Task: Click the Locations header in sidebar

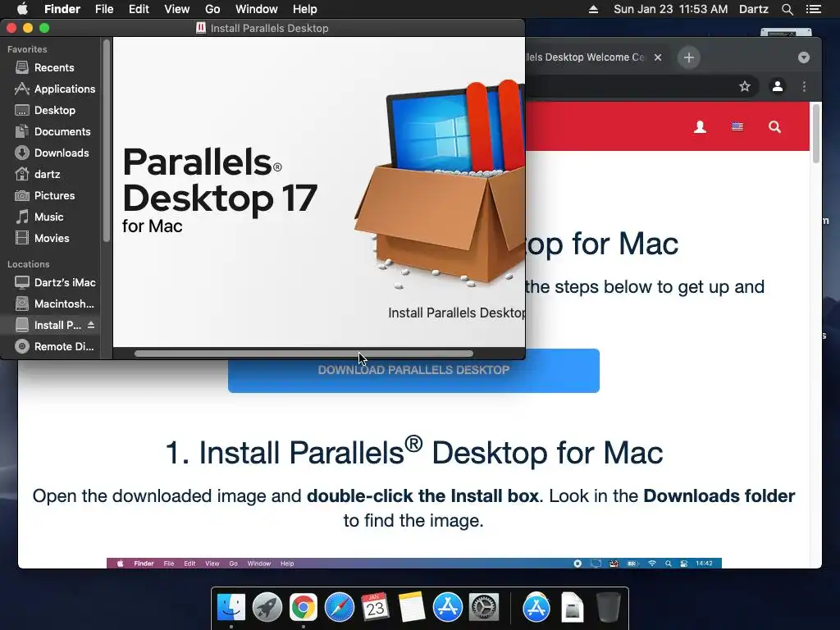Action: coord(29,264)
